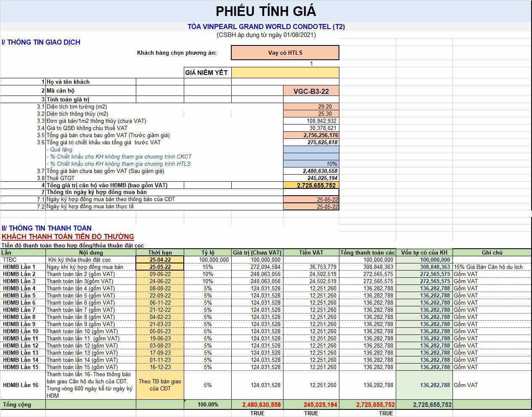Click 'Tổng giá trị căn hộ vào HĐMB (bao gồm VAT)'
This screenshot has width=532, height=417.
[x=107, y=186]
